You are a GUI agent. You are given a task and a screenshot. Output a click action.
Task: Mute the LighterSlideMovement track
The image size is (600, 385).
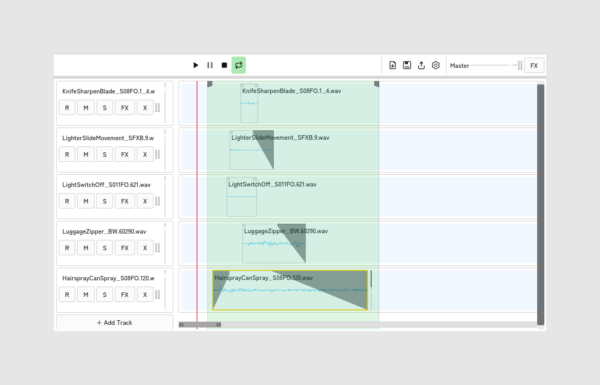[x=86, y=154]
